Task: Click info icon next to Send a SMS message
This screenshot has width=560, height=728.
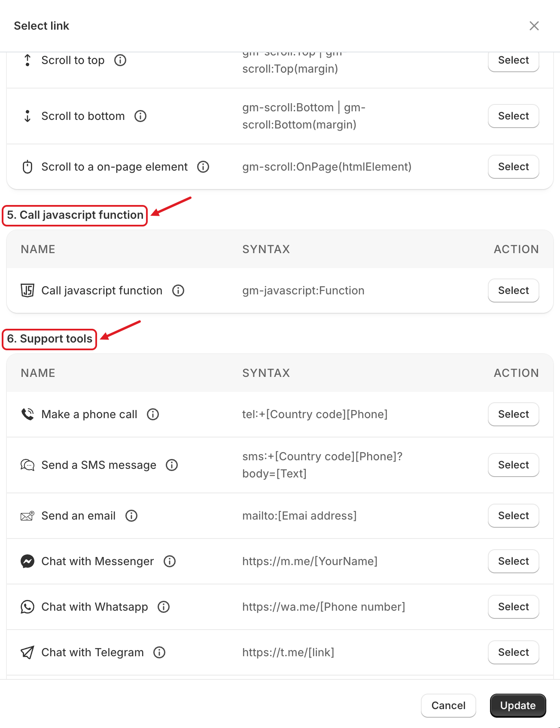Action: [172, 465]
